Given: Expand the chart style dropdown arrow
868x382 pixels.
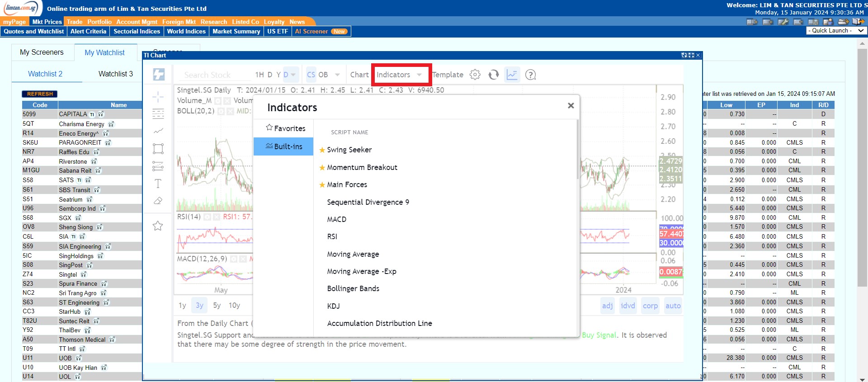Looking at the screenshot, I should pos(337,75).
